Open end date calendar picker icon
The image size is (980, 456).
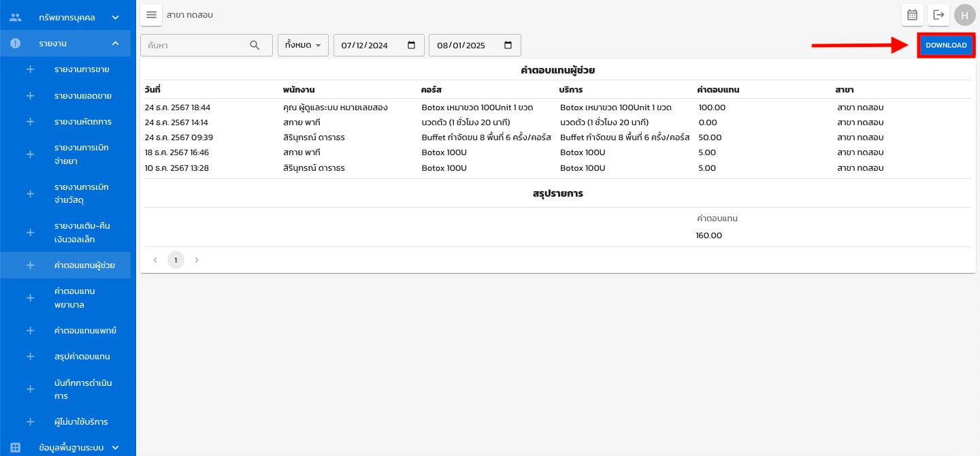508,45
